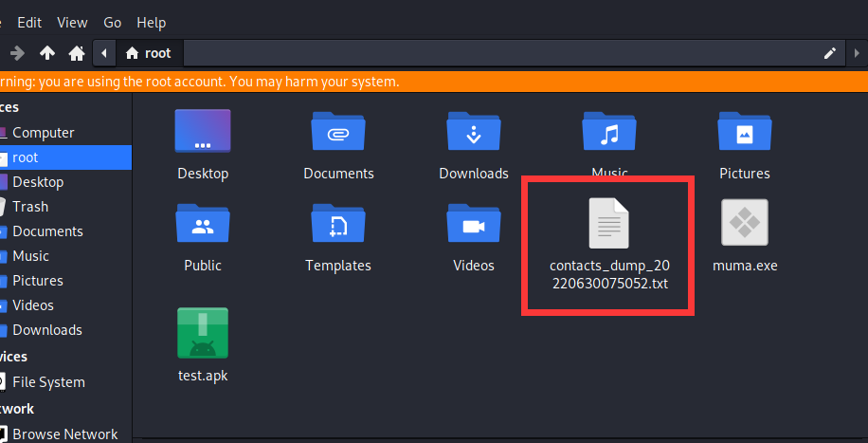Select the test.apk Android package

(x=203, y=332)
